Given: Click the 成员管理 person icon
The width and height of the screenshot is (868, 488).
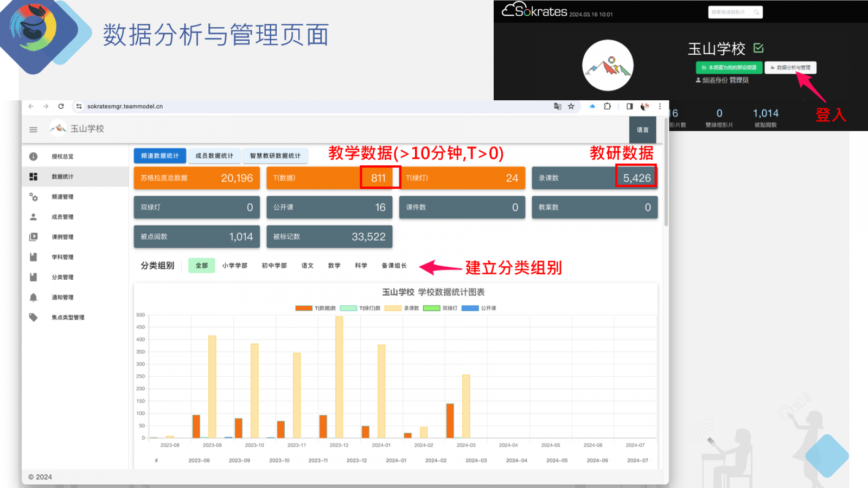Looking at the screenshot, I should 33,216.
